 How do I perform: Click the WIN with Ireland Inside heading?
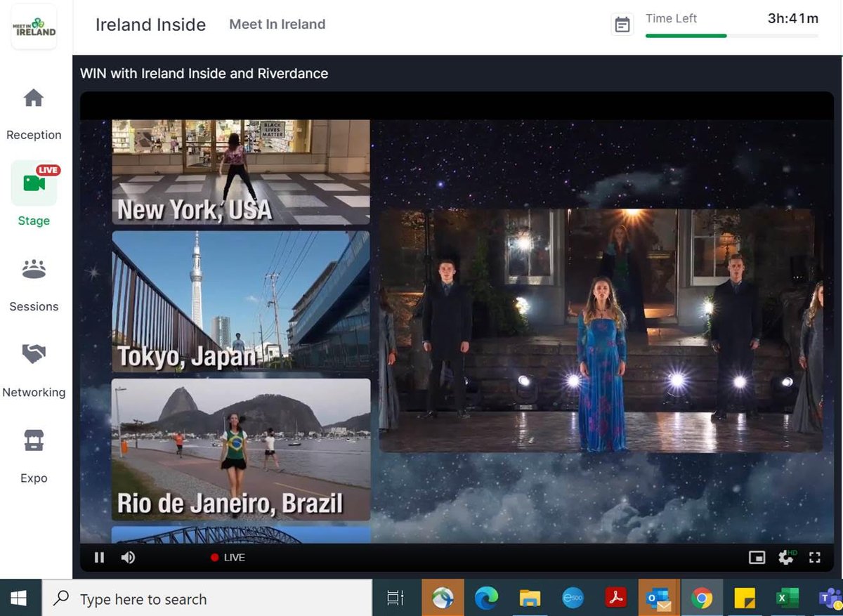click(x=204, y=73)
